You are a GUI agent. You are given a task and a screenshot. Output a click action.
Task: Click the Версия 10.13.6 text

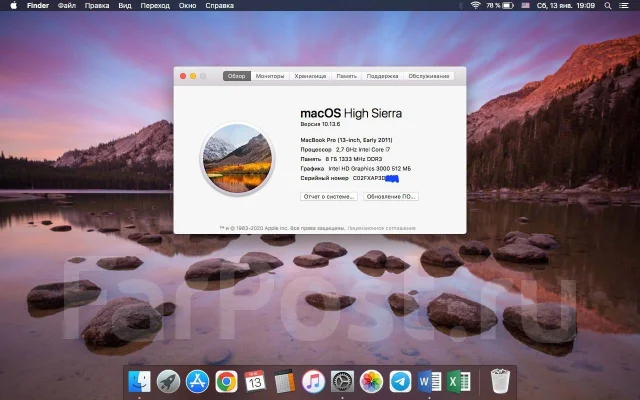tap(320, 124)
